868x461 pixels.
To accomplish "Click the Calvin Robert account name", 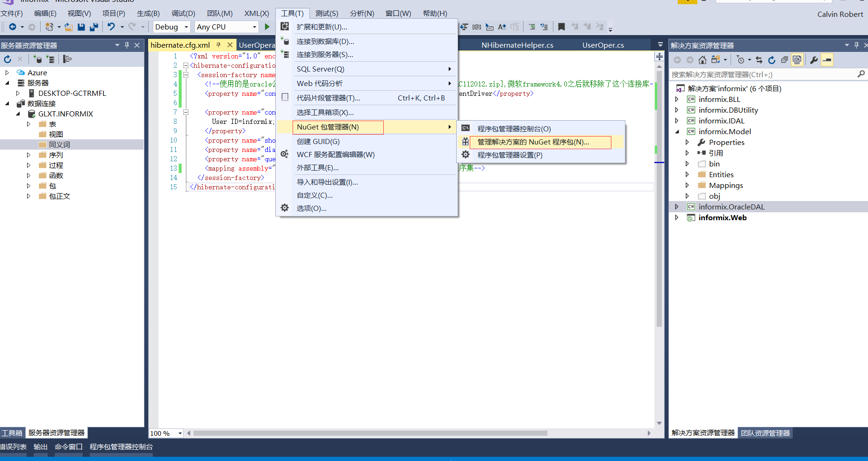I will (x=840, y=14).
